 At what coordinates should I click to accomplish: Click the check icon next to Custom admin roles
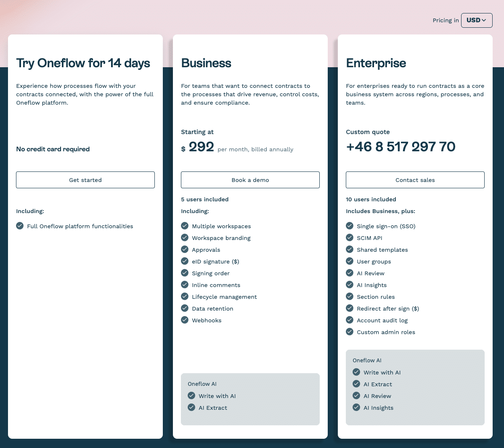click(350, 332)
